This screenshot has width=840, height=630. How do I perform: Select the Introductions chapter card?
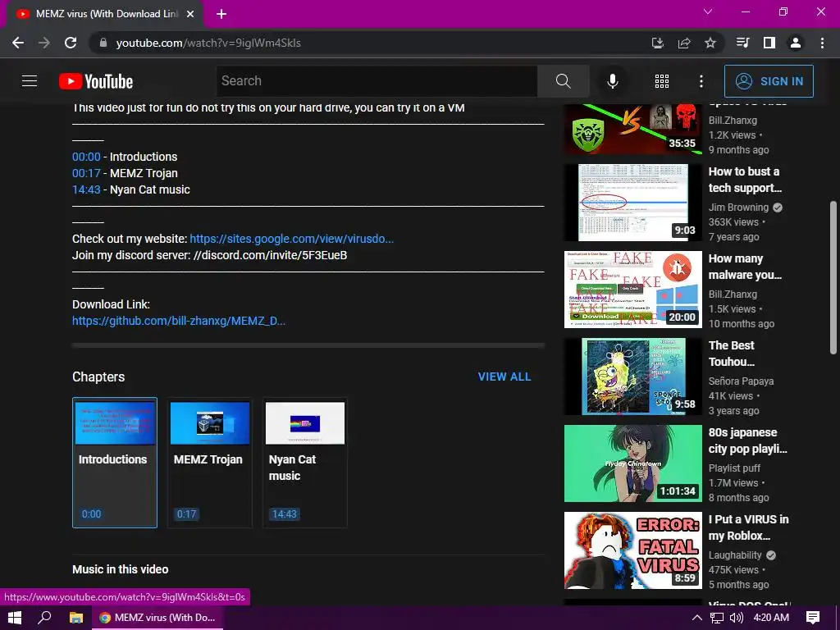[x=115, y=463]
